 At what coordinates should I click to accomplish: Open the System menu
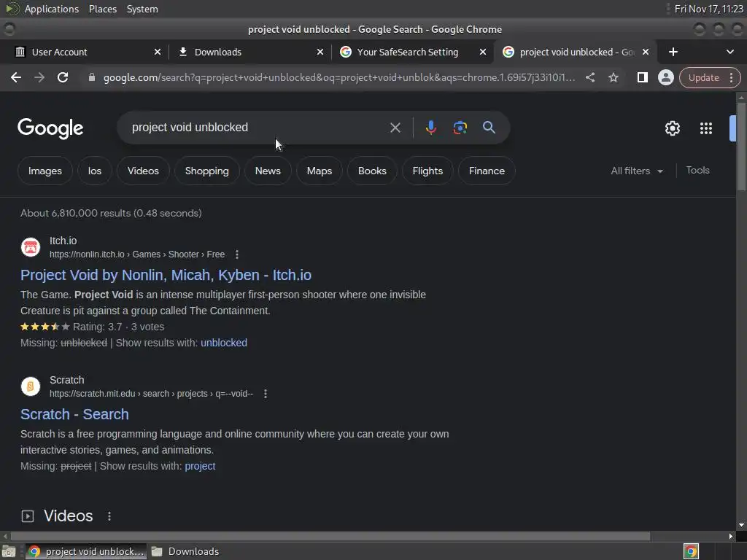(142, 9)
